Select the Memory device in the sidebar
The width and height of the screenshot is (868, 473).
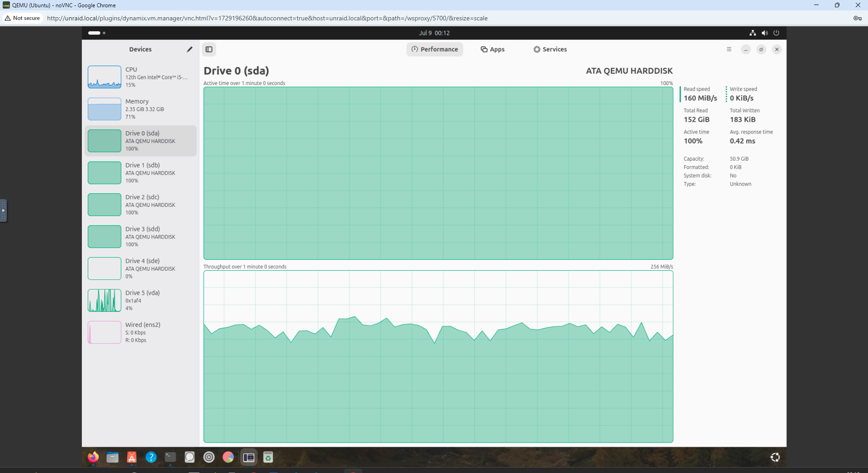pos(141,109)
